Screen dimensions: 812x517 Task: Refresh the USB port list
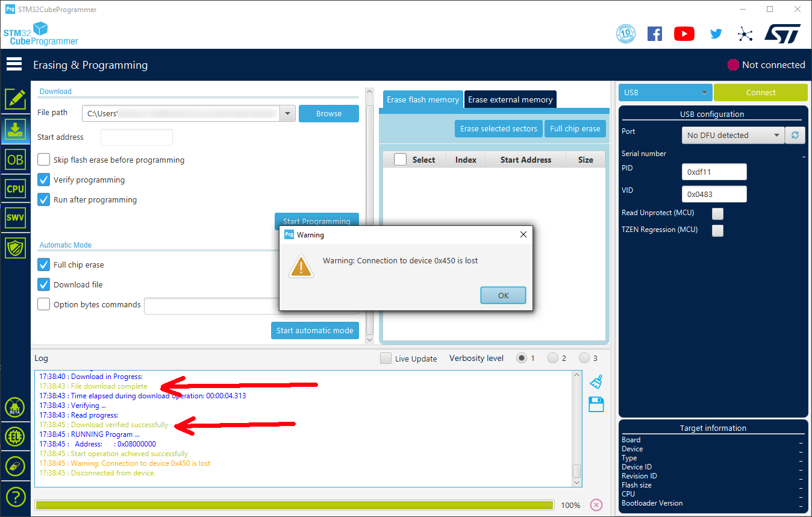coord(795,135)
